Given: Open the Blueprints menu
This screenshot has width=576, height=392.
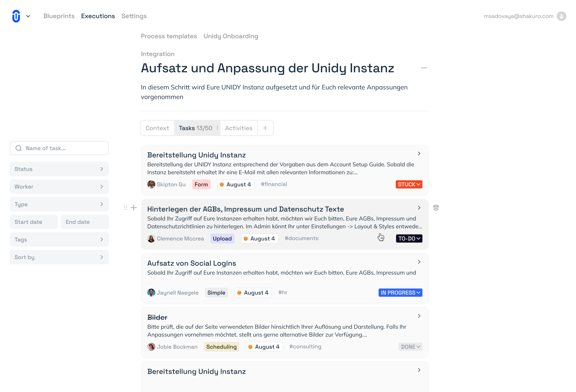Looking at the screenshot, I should pyautogui.click(x=59, y=16).
